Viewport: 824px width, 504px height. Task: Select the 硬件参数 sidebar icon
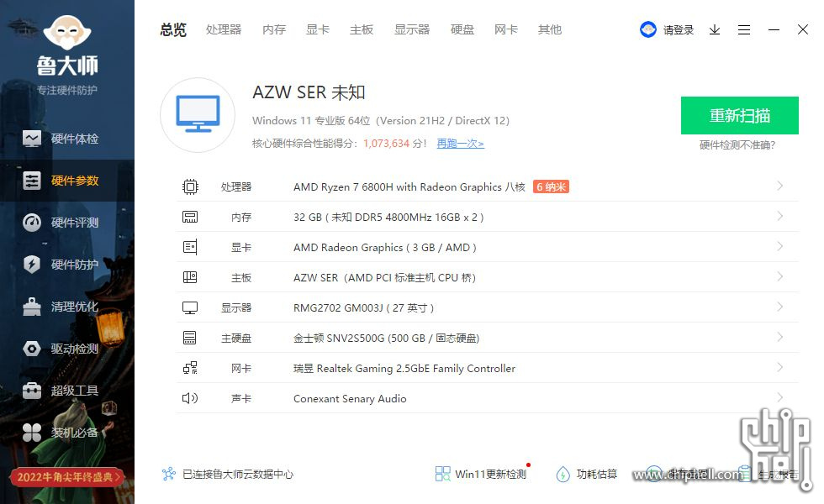(x=32, y=181)
